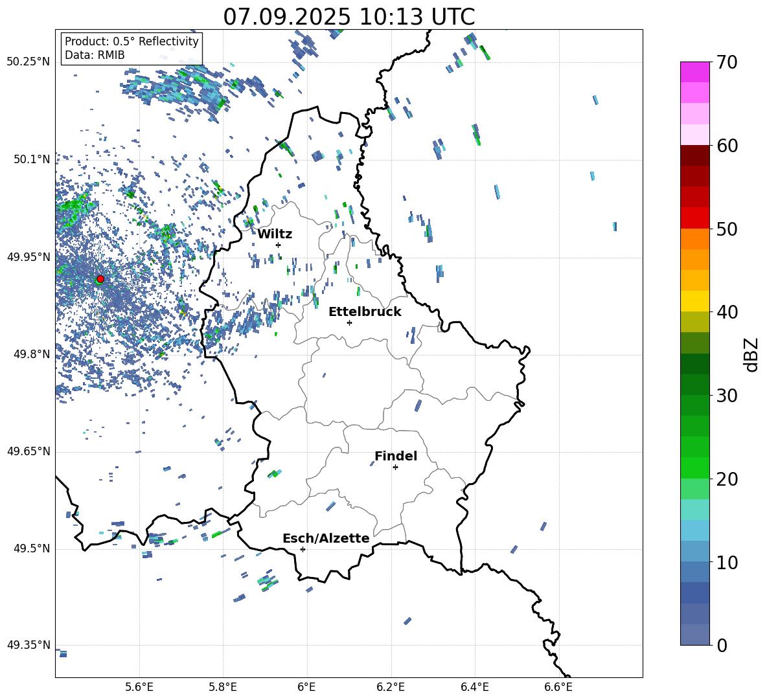Click the 50.1°N latitude label
767x700 pixels.
click(x=32, y=159)
